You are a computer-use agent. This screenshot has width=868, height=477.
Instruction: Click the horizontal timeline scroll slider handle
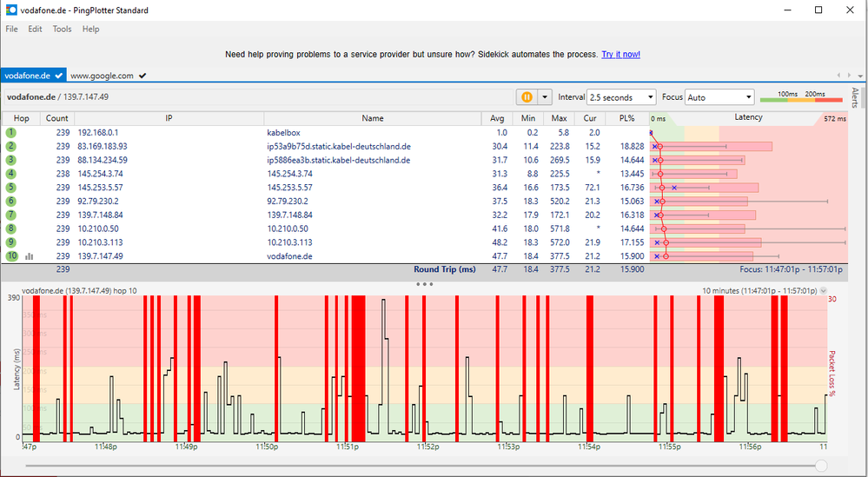point(821,466)
